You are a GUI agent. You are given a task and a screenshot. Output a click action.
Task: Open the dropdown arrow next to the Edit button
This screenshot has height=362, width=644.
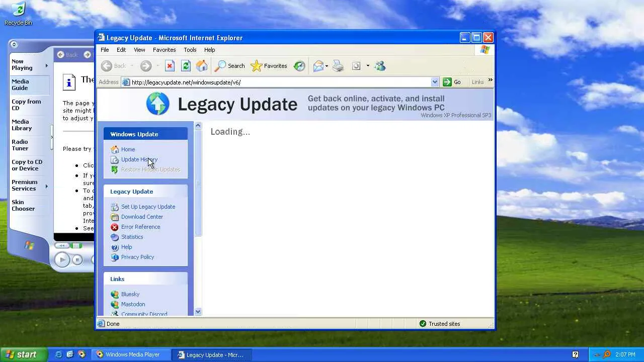point(368,66)
